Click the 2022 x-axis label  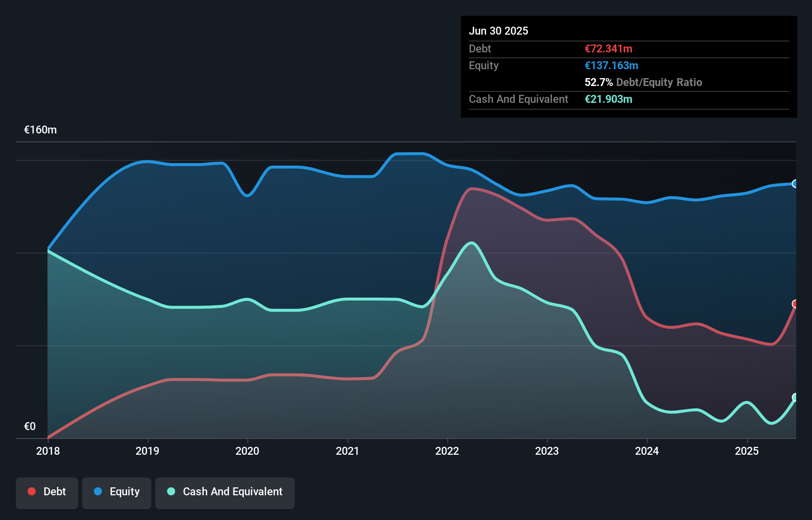point(447,451)
